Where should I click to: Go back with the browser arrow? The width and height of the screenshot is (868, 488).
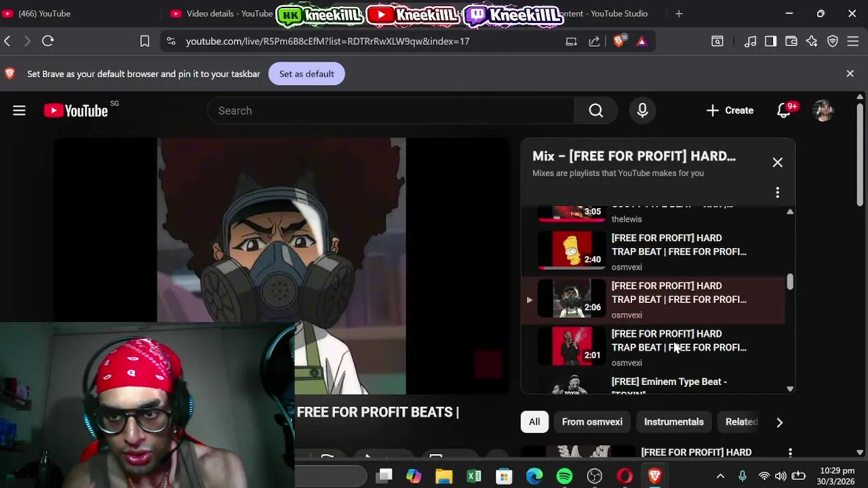[x=7, y=41]
